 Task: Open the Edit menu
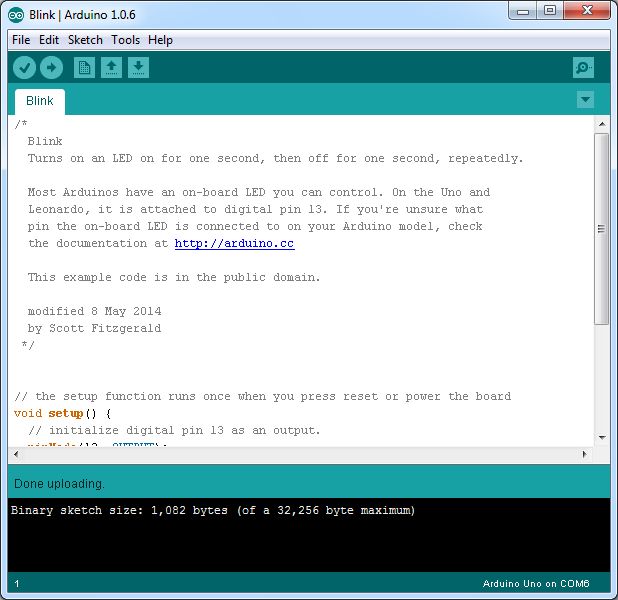[49, 40]
